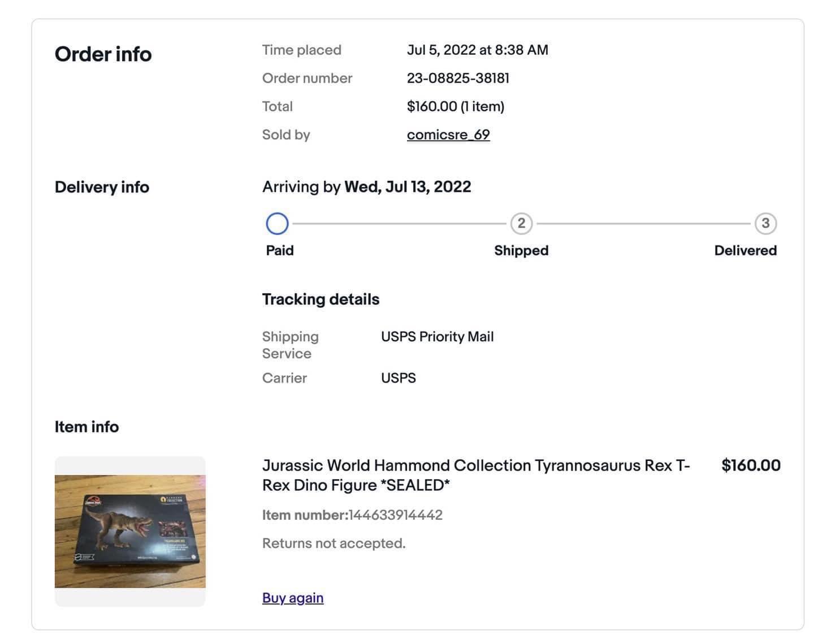Click the USPS Priority Mail service text
The width and height of the screenshot is (814, 644).
(437, 337)
